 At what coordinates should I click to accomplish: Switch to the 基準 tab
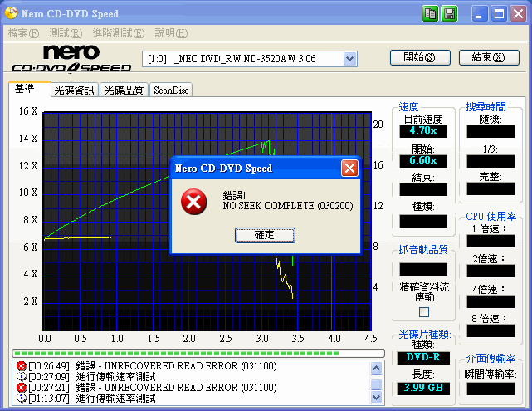click(x=30, y=89)
